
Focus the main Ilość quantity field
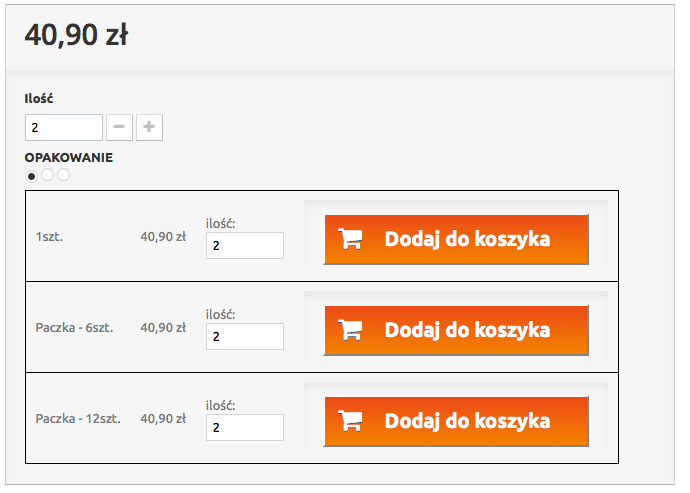point(64,128)
